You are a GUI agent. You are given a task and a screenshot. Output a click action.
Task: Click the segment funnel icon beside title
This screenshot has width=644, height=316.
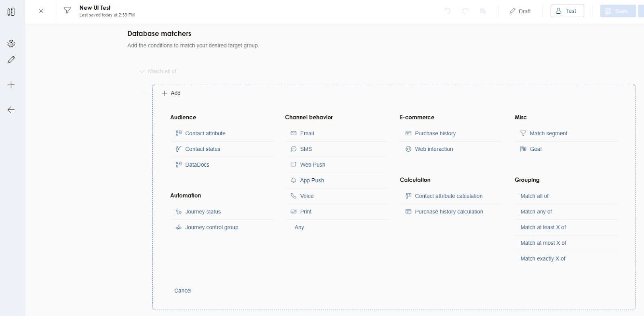point(67,11)
